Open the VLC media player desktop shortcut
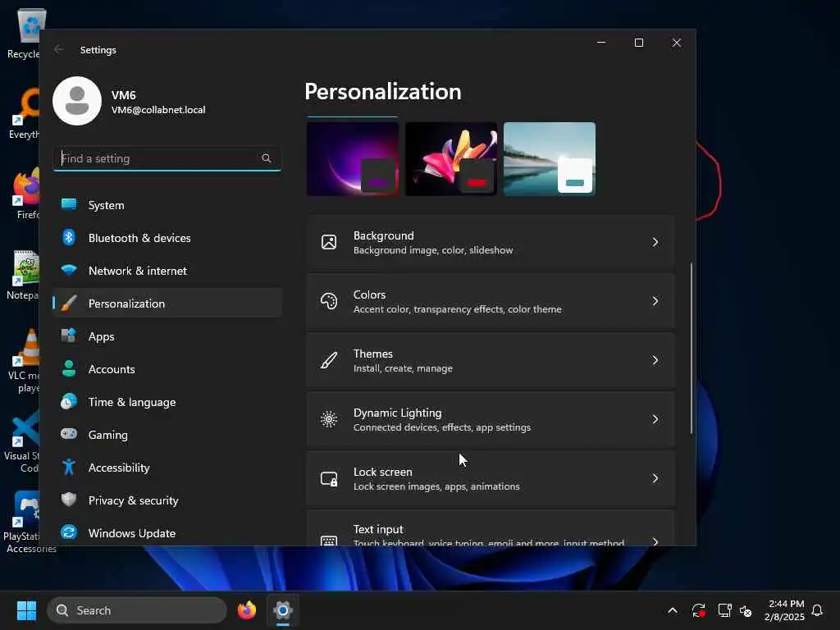Screen dimensions: 840x630 pyautogui.click(x=24, y=361)
